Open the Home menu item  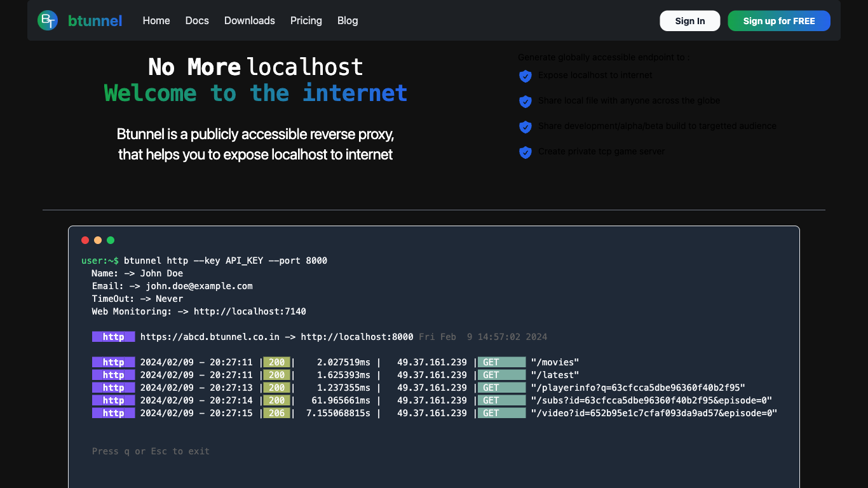[x=156, y=20]
